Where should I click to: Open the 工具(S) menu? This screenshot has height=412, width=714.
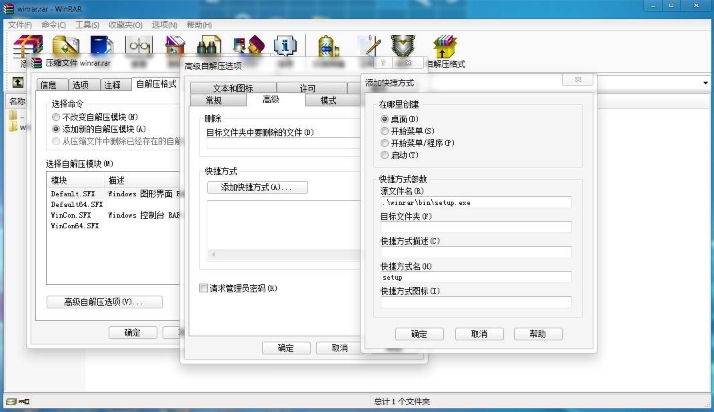pyautogui.click(x=87, y=25)
